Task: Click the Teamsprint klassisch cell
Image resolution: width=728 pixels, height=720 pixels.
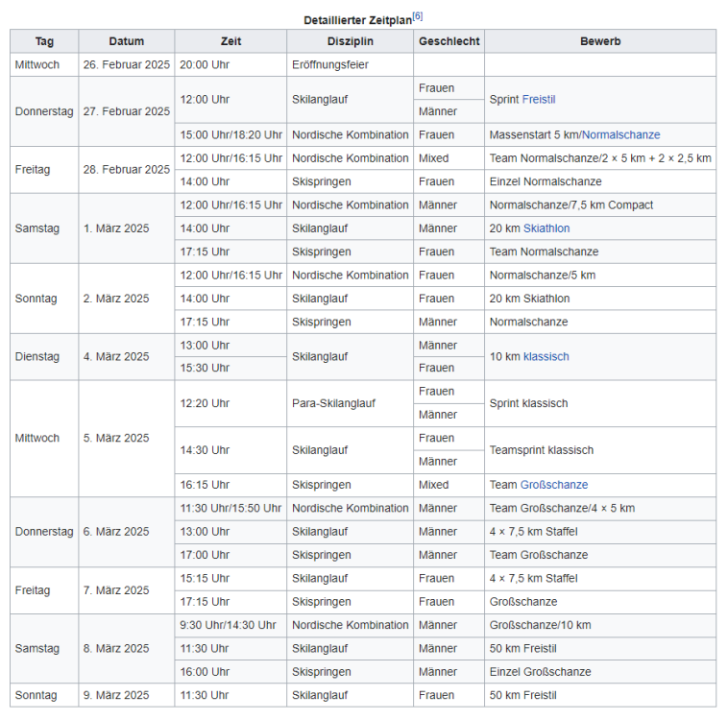Action: click(x=541, y=450)
